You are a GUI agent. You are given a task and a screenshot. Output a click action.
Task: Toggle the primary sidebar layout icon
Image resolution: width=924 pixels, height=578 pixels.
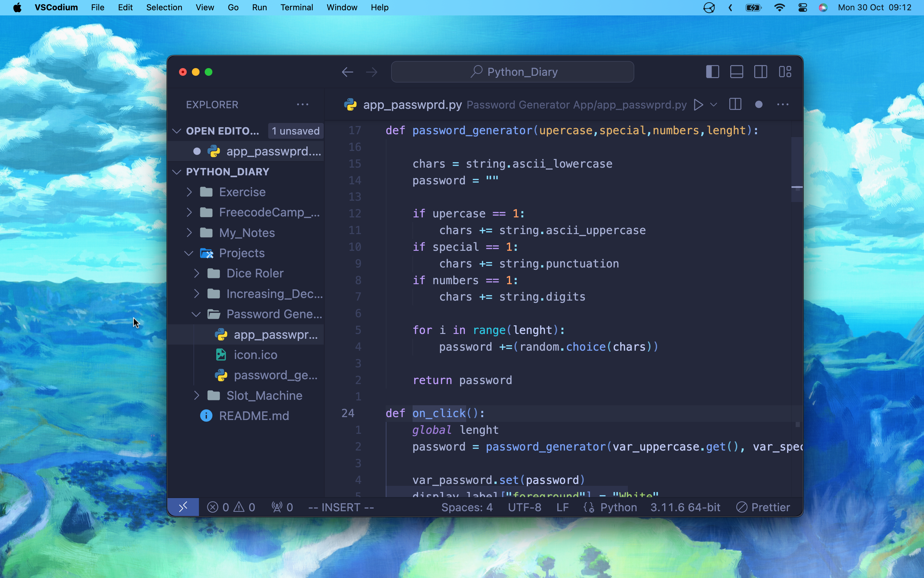click(713, 72)
